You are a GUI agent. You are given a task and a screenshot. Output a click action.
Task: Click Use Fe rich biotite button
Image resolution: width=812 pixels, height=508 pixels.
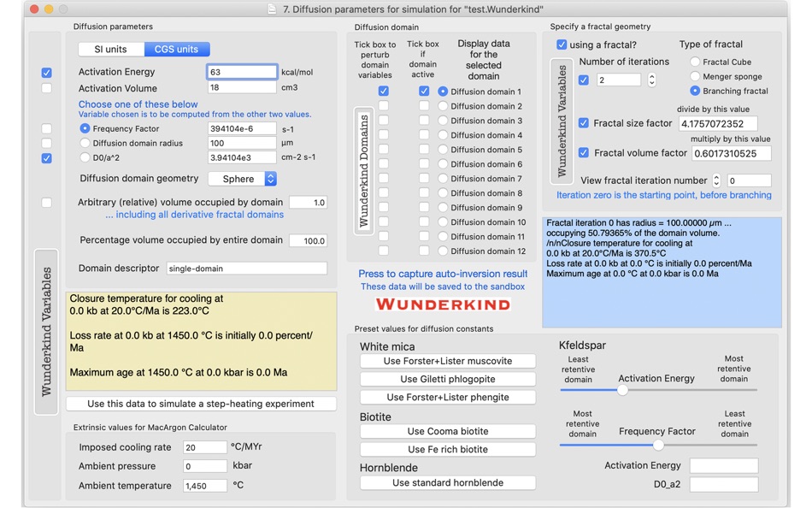pyautogui.click(x=447, y=450)
